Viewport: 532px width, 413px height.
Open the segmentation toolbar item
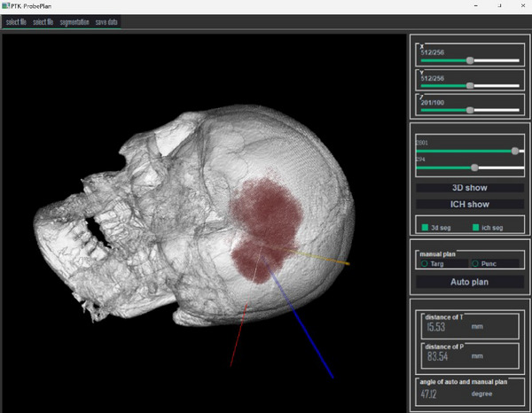click(74, 22)
